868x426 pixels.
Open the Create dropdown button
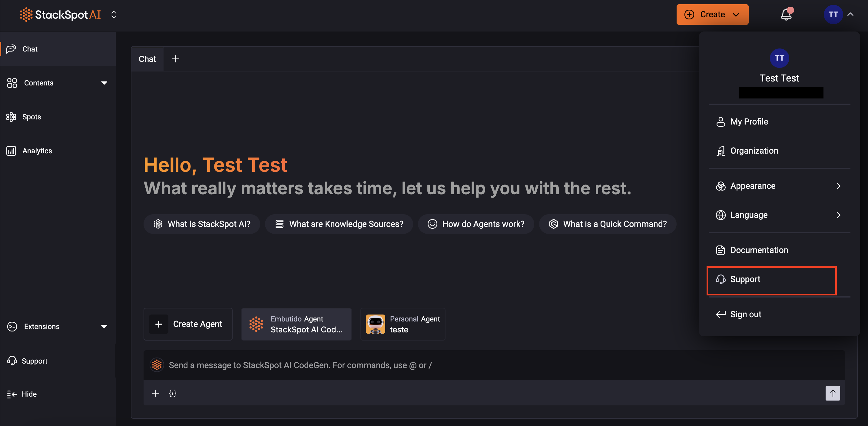click(x=712, y=15)
